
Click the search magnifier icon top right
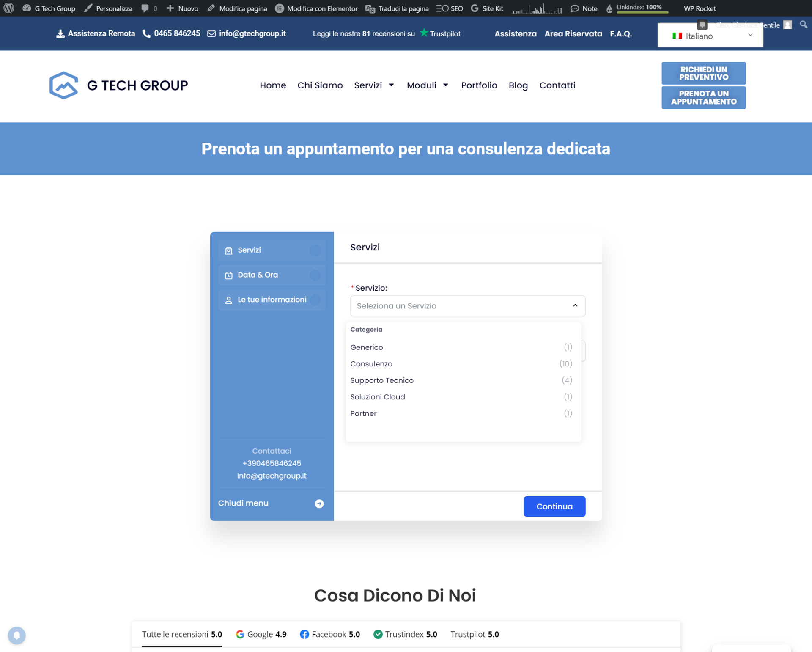803,25
